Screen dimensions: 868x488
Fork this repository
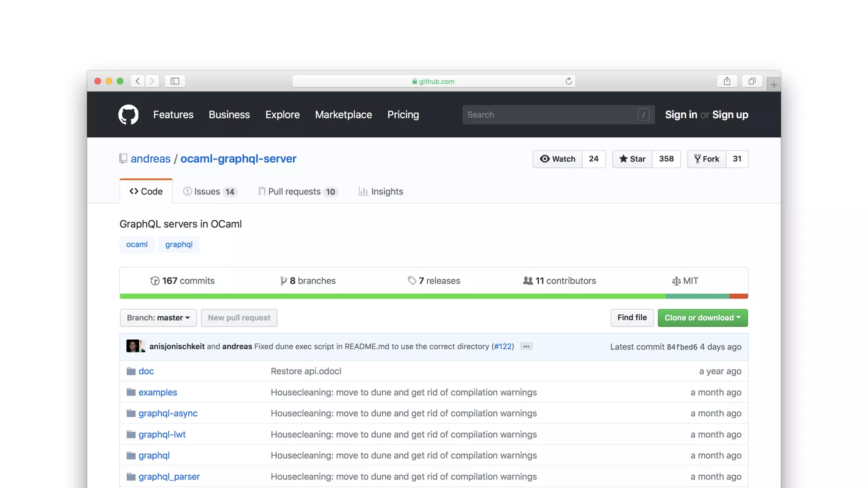click(707, 159)
